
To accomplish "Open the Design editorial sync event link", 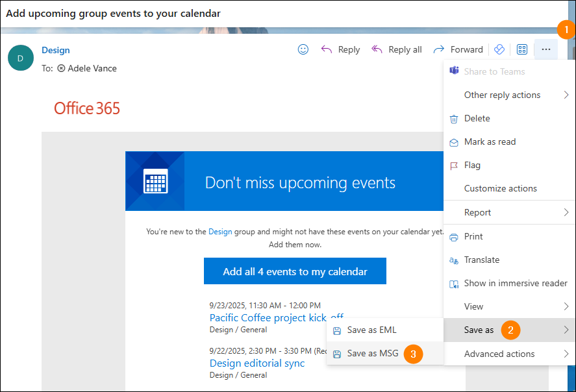I will pyautogui.click(x=257, y=363).
